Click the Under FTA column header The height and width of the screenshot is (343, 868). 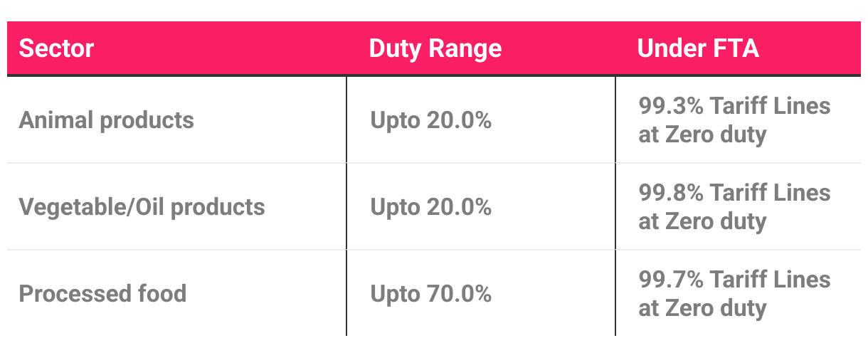click(697, 49)
